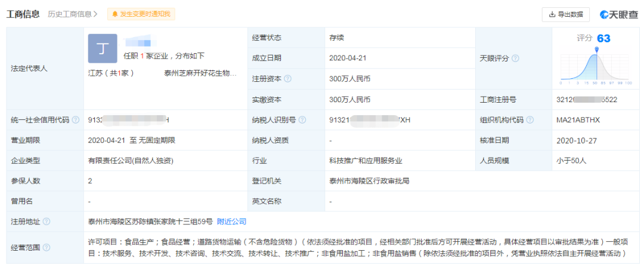Select establishment date 2020-04-21
Viewport: 644px width, 271px height.
(348, 58)
